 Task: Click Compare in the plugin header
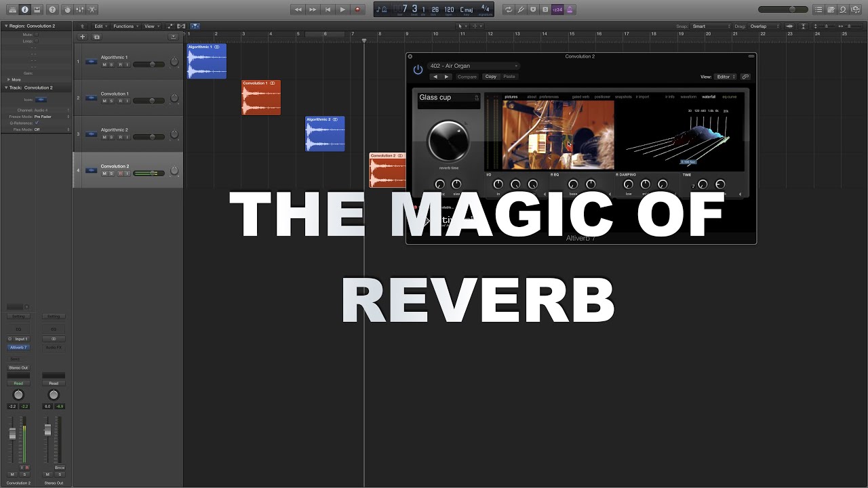pos(467,77)
